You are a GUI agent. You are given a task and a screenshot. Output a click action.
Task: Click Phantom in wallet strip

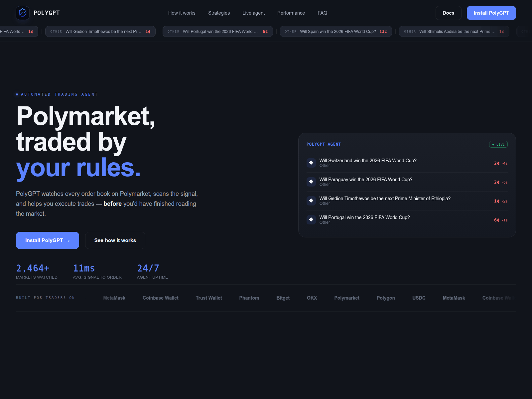249,298
